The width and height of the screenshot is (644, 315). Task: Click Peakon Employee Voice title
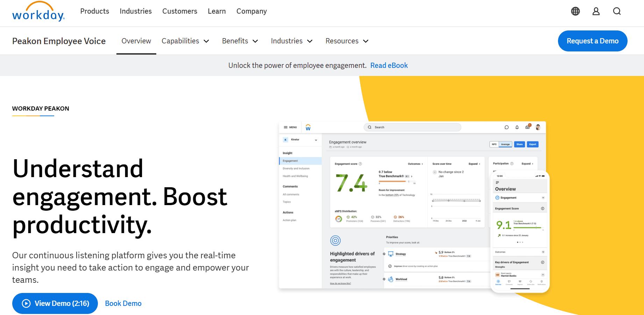click(59, 41)
